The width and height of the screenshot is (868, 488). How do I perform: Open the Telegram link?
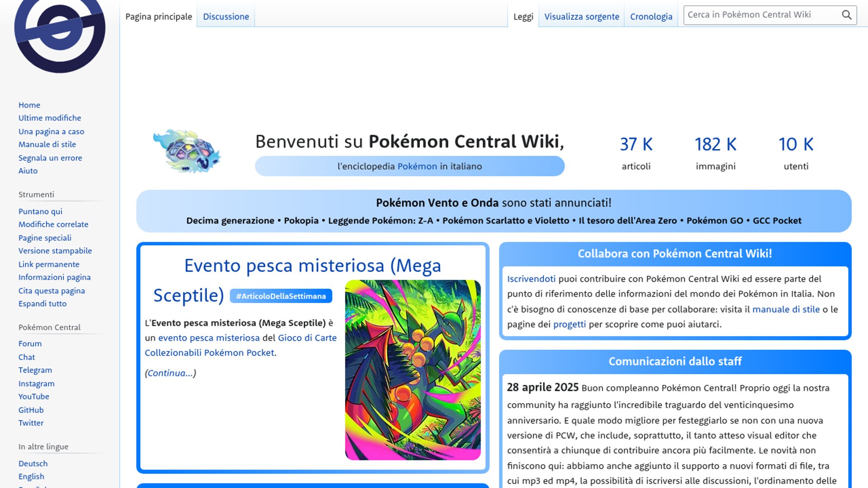click(x=35, y=370)
